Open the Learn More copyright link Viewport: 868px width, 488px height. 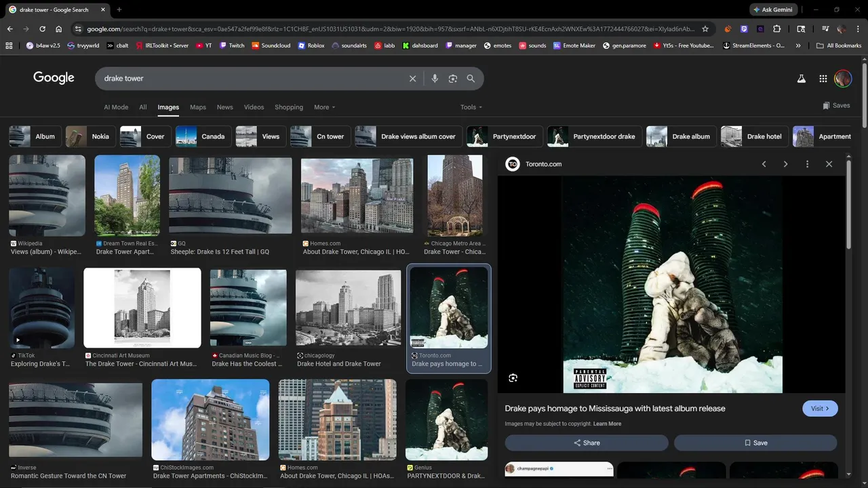(607, 424)
